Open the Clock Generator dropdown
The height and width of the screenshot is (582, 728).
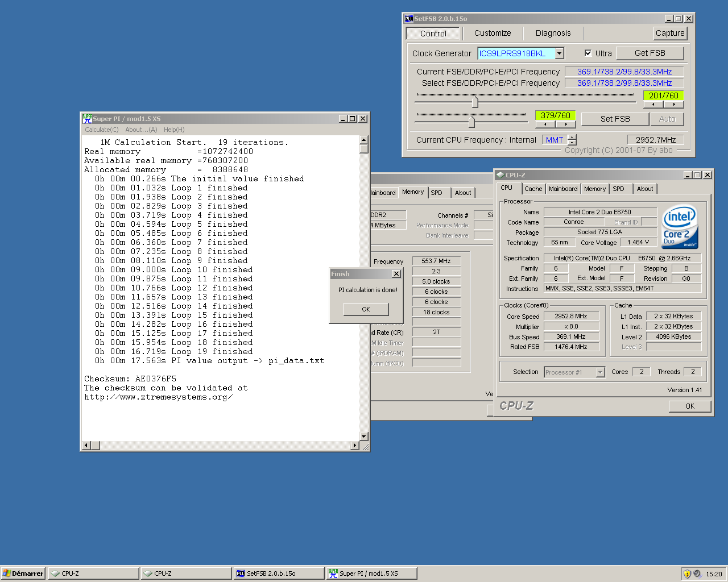tap(560, 53)
